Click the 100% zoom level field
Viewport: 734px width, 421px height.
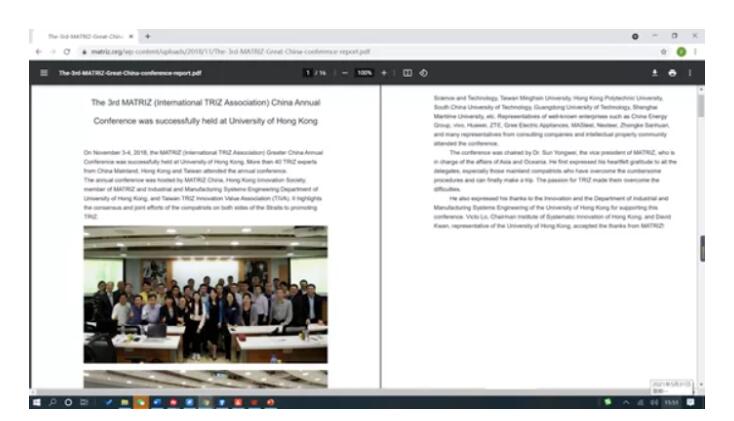(x=363, y=71)
